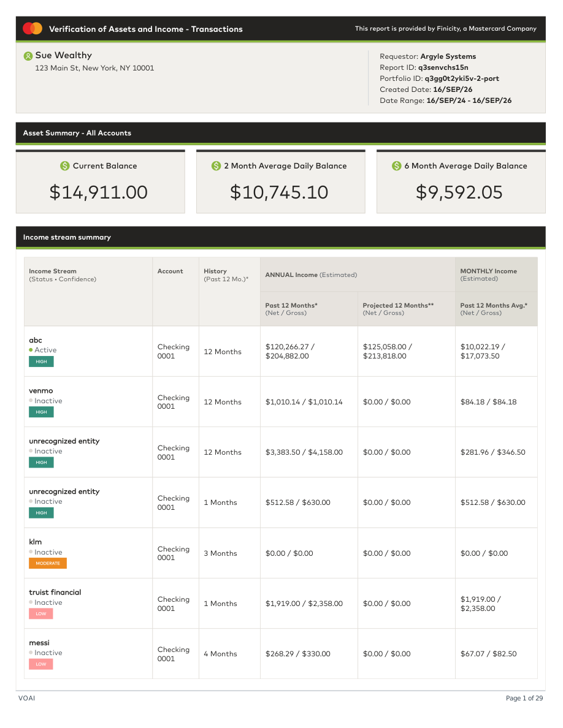Click the monthly income '$281.96 / $346.50'

click(x=493, y=452)
